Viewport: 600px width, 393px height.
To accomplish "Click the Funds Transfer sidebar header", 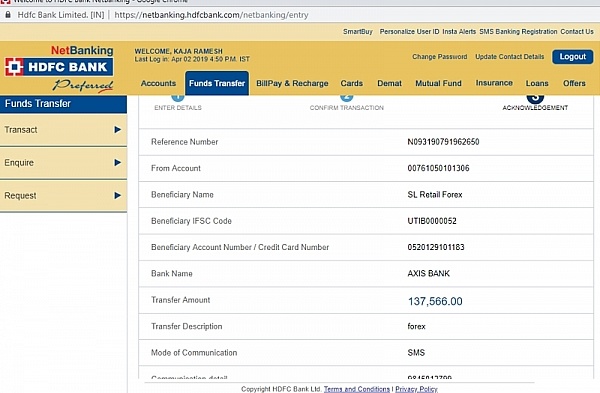I will [63, 104].
